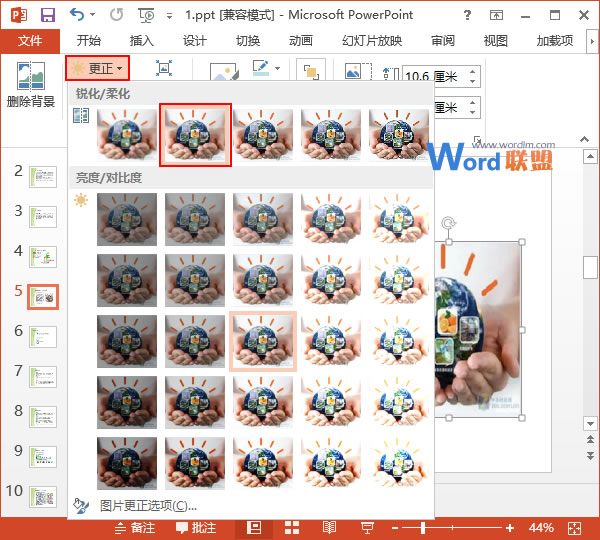Decrease picture height with down stepper
The width and height of the screenshot is (600, 540).
[x=473, y=82]
